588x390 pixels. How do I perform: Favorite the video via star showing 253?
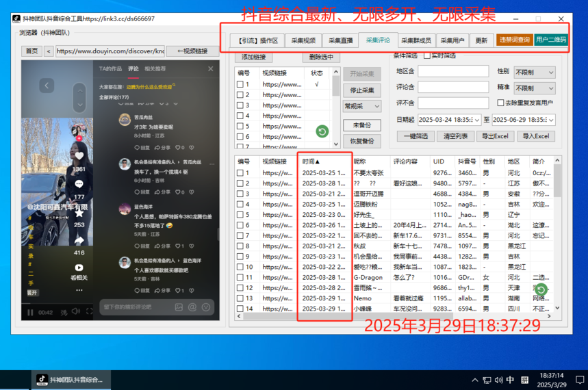[x=79, y=213]
